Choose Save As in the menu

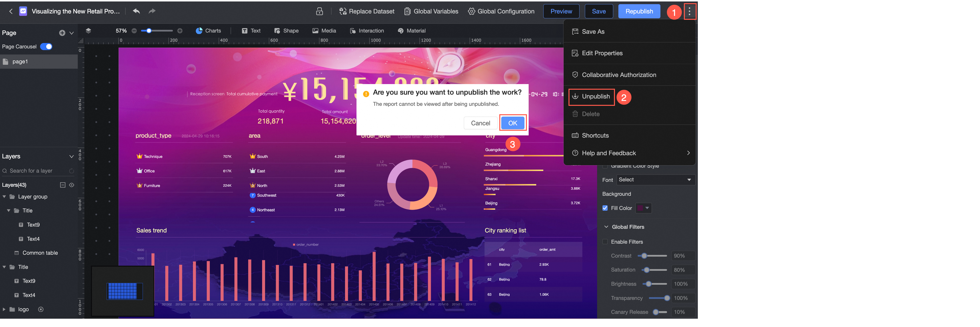(593, 32)
